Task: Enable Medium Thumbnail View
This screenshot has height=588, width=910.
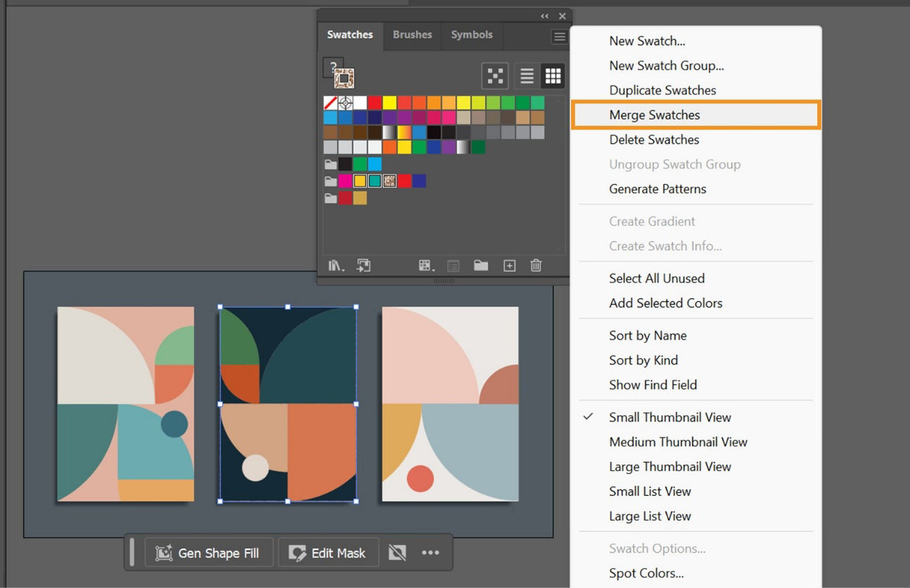Action: coord(677,442)
